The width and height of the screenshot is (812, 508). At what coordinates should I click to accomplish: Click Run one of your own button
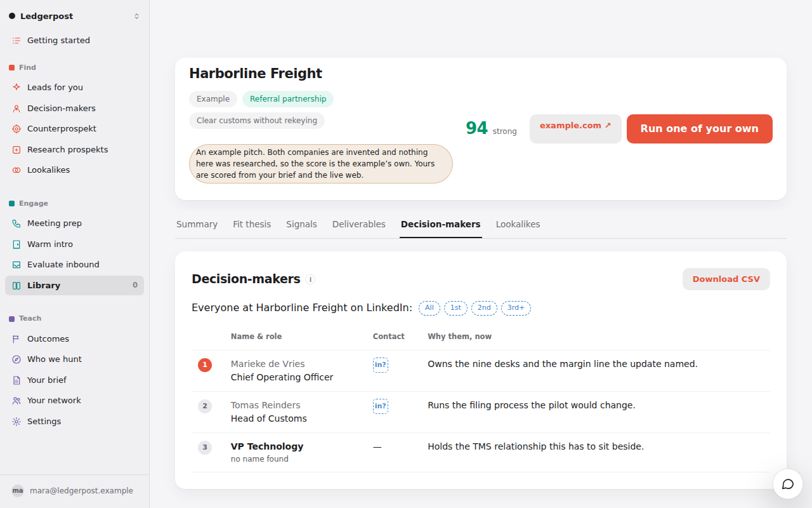click(700, 129)
